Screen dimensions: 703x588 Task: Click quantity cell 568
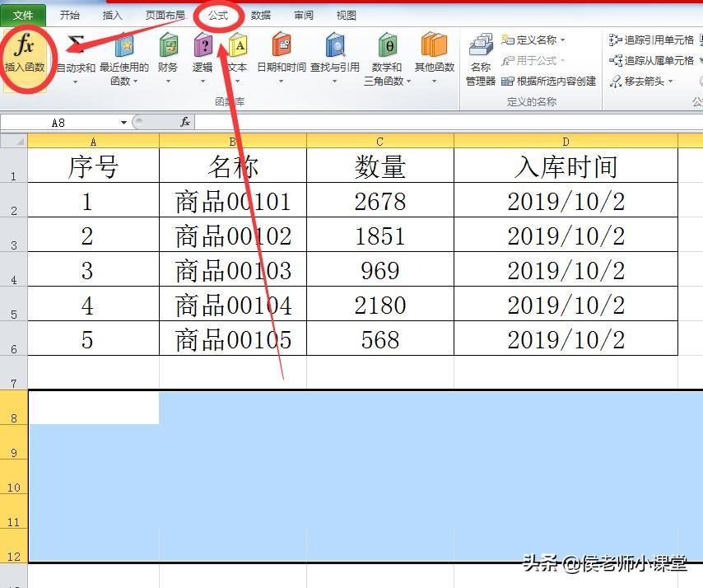point(380,338)
